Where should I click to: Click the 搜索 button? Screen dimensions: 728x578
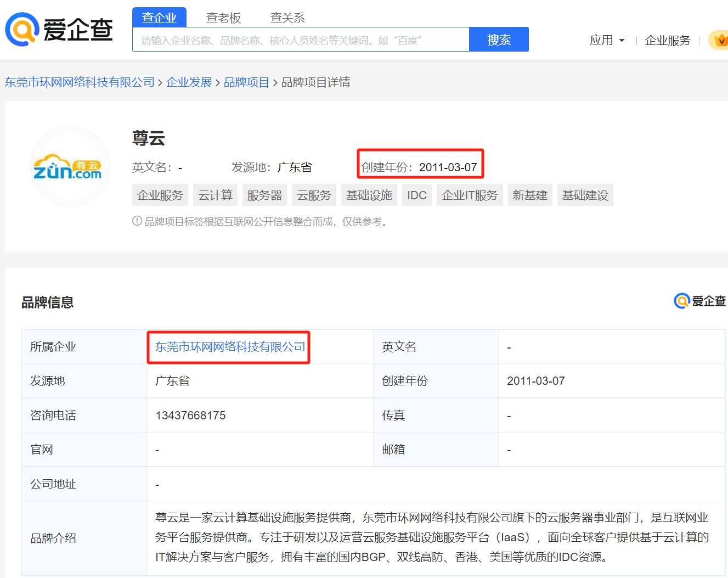pyautogui.click(x=499, y=40)
